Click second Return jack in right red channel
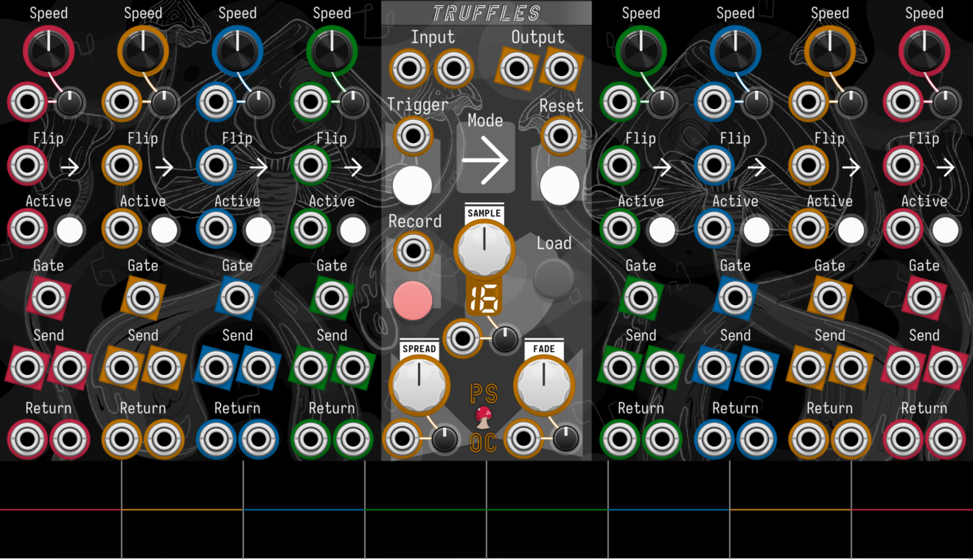 click(x=945, y=439)
